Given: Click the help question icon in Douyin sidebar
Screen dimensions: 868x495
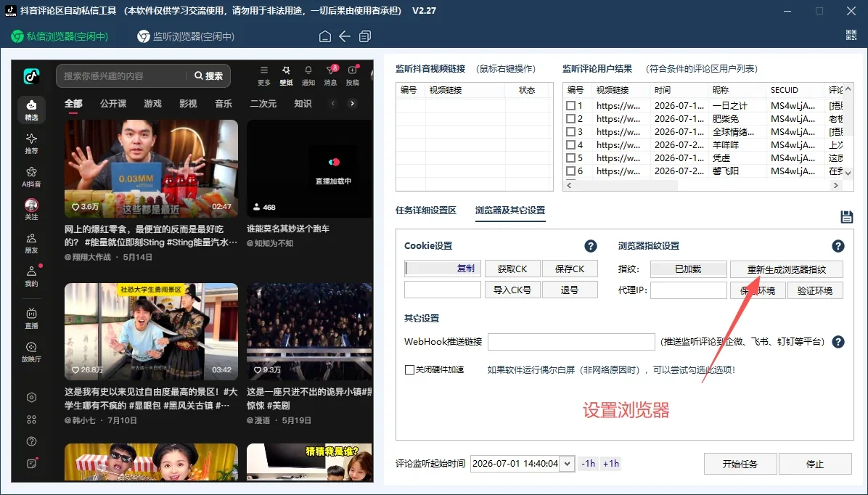Looking at the screenshot, I should click(x=31, y=441).
